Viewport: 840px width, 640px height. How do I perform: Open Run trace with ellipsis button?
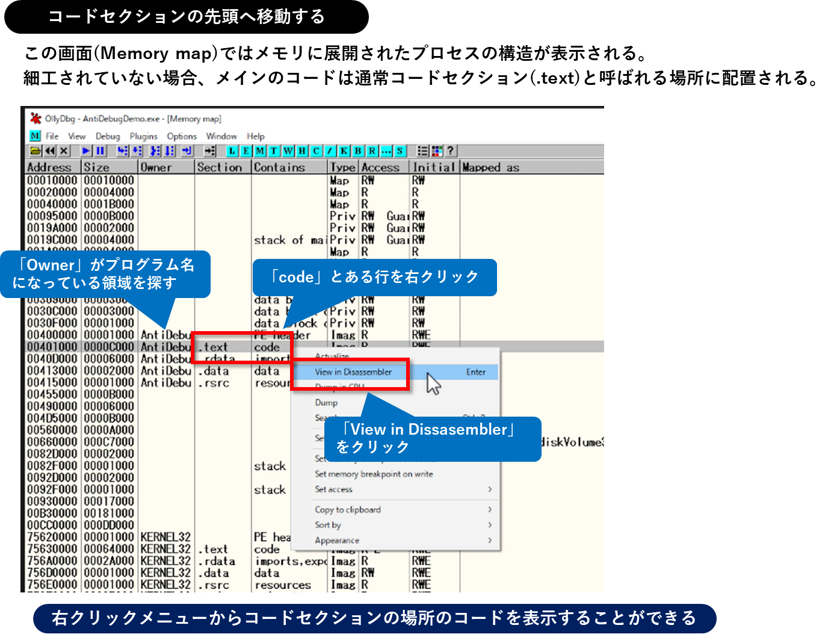click(x=386, y=151)
